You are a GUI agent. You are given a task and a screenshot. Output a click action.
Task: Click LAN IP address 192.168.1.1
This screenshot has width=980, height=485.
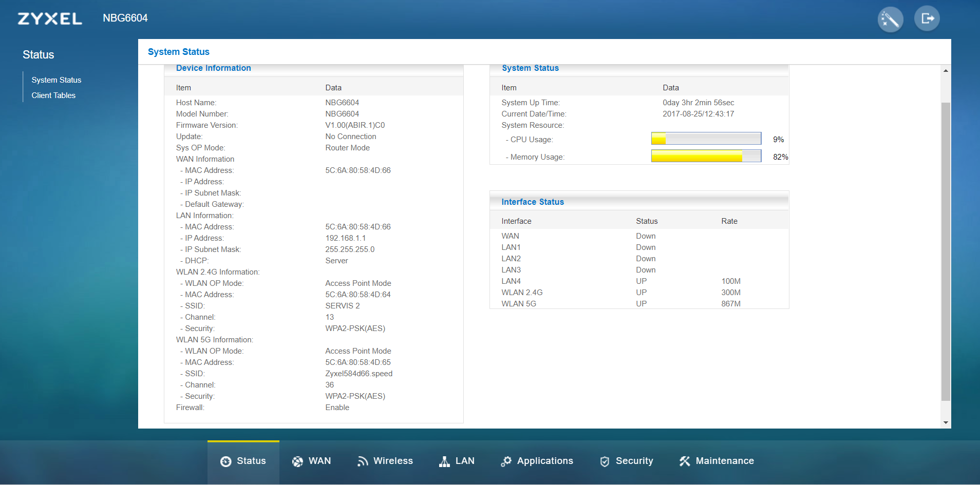pos(346,238)
